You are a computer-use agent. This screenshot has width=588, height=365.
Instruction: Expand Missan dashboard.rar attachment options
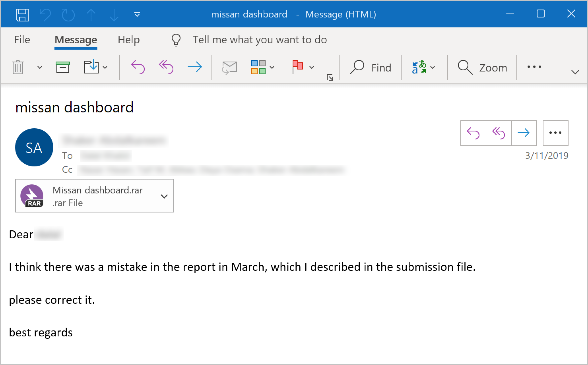tap(164, 196)
